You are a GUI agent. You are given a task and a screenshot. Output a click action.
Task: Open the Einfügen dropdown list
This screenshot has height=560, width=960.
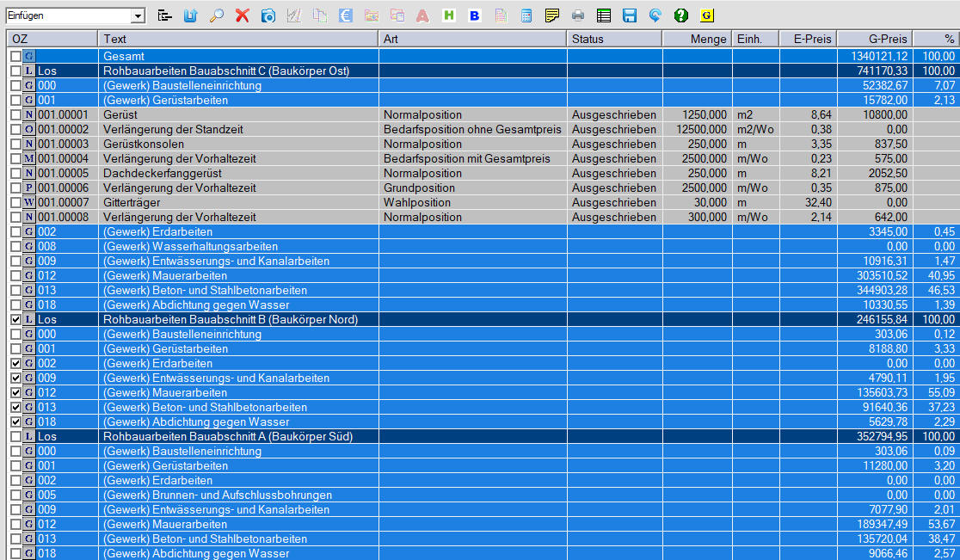[x=138, y=15]
